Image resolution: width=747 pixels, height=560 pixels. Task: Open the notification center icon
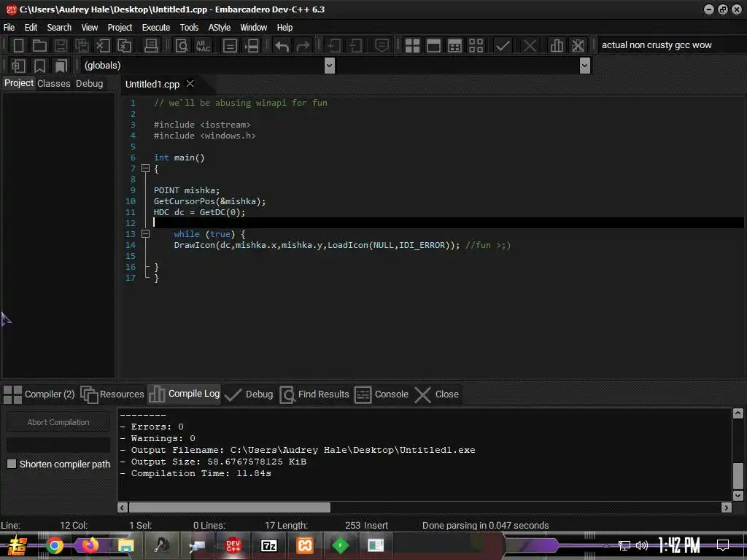coord(723,545)
